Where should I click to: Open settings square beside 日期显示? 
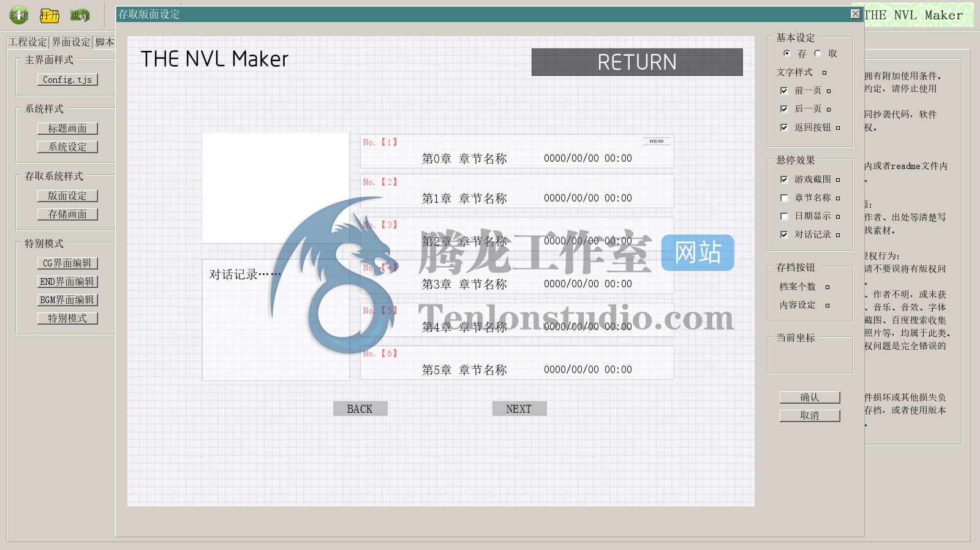pyautogui.click(x=838, y=217)
